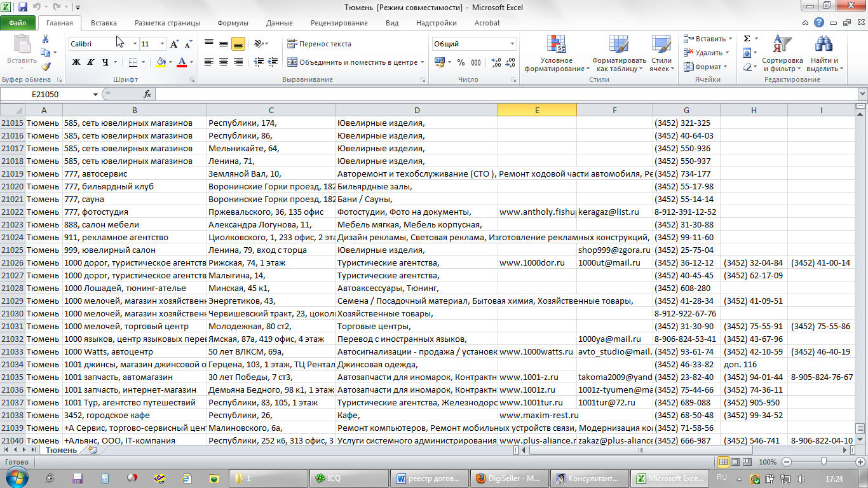Open Условное форматирование dropdown
This screenshot has height=488, width=868.
click(x=557, y=53)
